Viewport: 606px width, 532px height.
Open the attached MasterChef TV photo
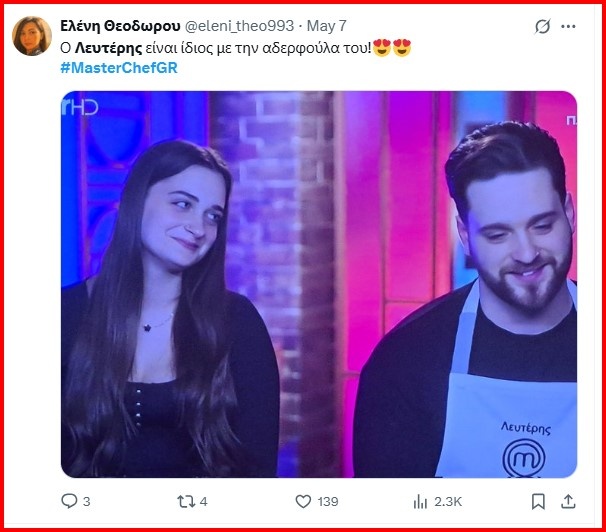pyautogui.click(x=319, y=283)
